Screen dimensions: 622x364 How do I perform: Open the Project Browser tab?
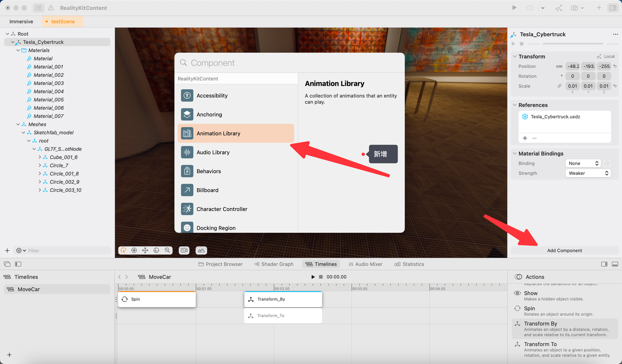tap(220, 264)
